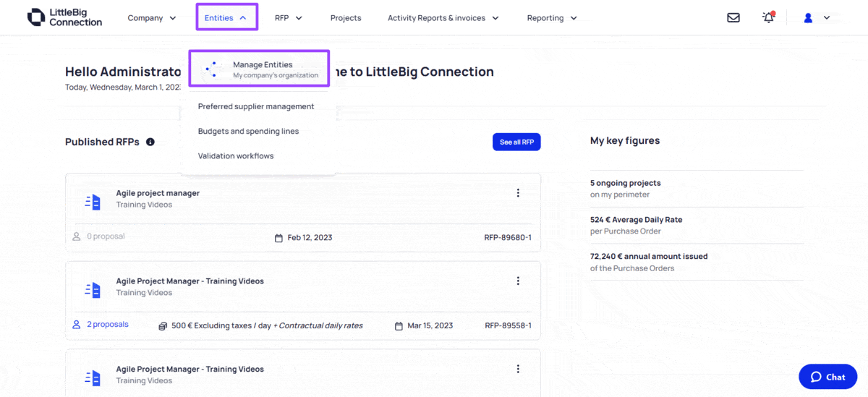The image size is (868, 397).
Task: Click the See all RFP button
Action: (516, 142)
